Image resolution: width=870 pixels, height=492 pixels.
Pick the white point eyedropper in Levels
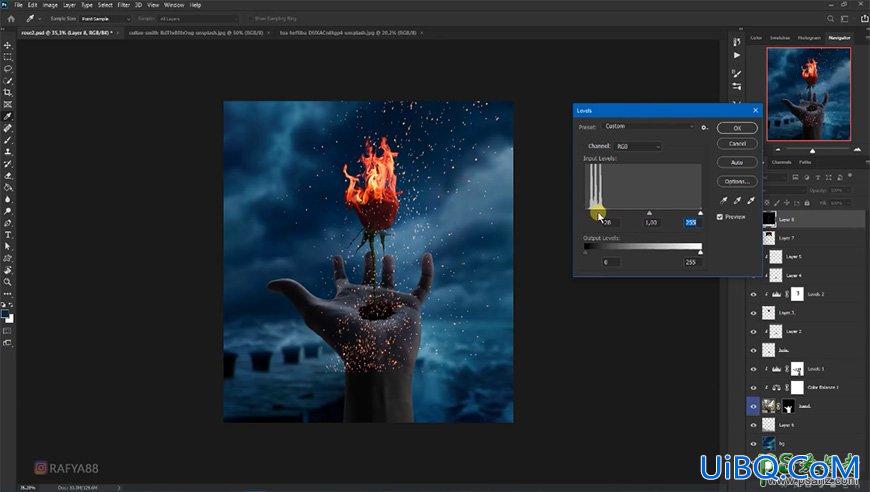[x=751, y=200]
